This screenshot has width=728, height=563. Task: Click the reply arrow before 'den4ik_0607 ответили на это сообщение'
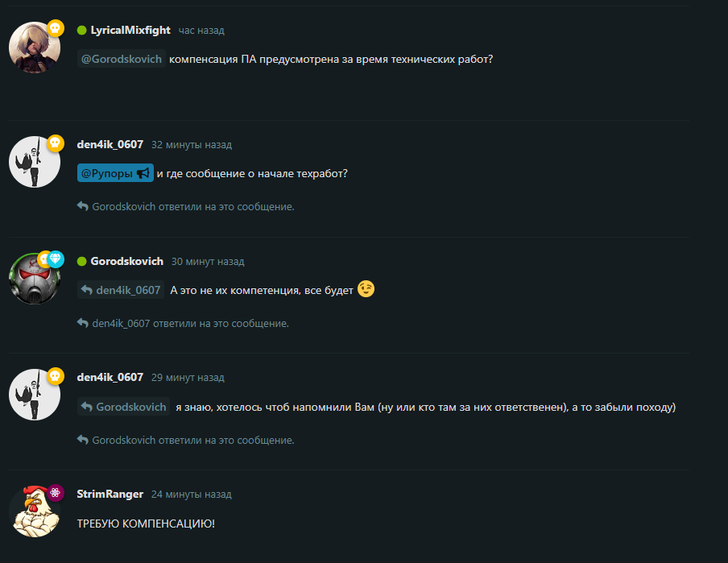[83, 322]
